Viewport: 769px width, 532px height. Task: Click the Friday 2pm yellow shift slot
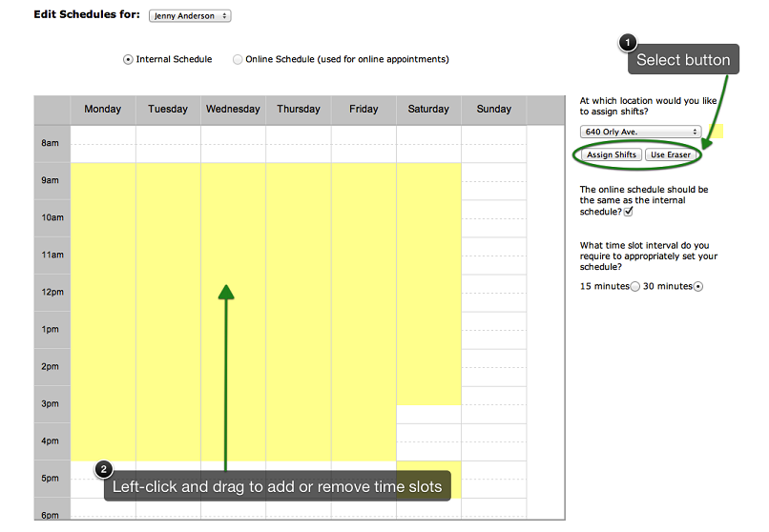tap(364, 367)
